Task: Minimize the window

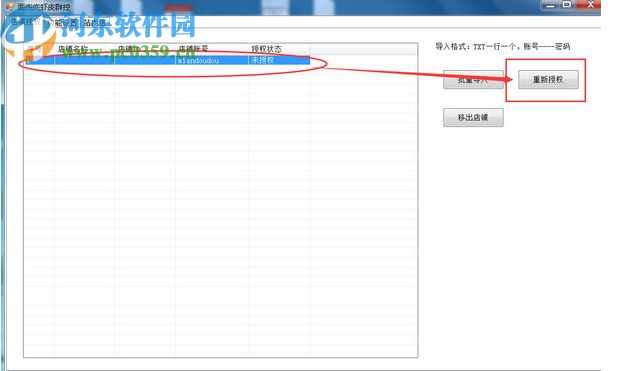Action: click(550, 6)
